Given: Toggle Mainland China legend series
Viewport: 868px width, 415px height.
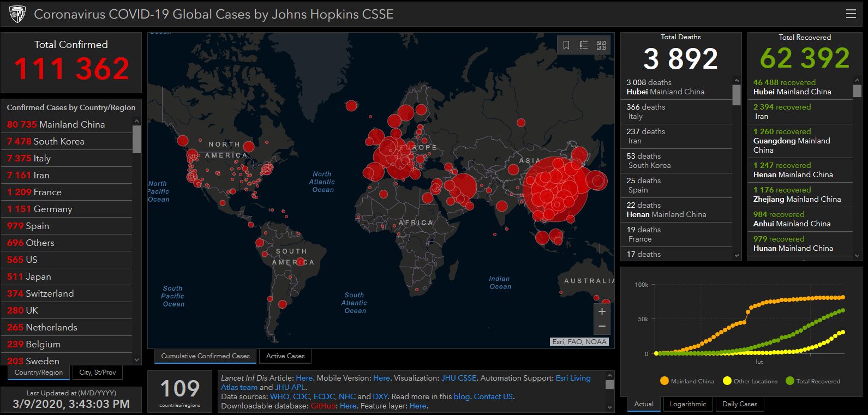Looking at the screenshot, I should click(687, 381).
